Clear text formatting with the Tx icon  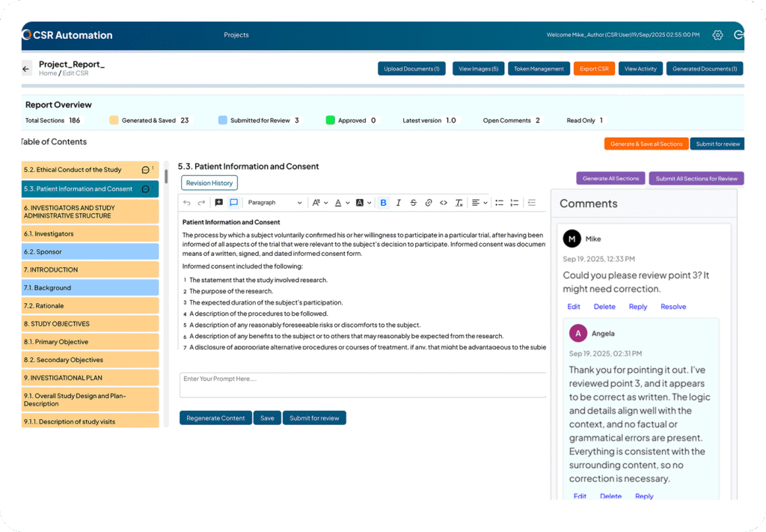click(x=459, y=202)
